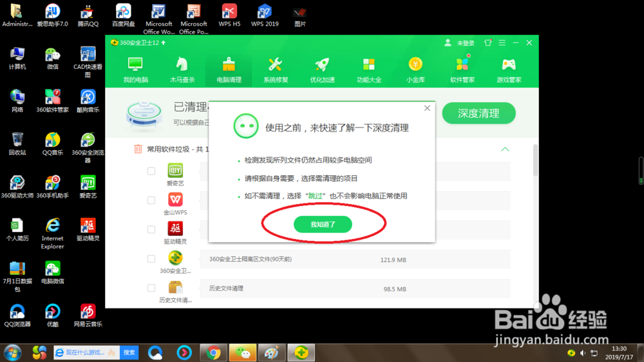Open 百度网盘 desktop icon
The width and height of the screenshot is (644, 362).
[123, 15]
